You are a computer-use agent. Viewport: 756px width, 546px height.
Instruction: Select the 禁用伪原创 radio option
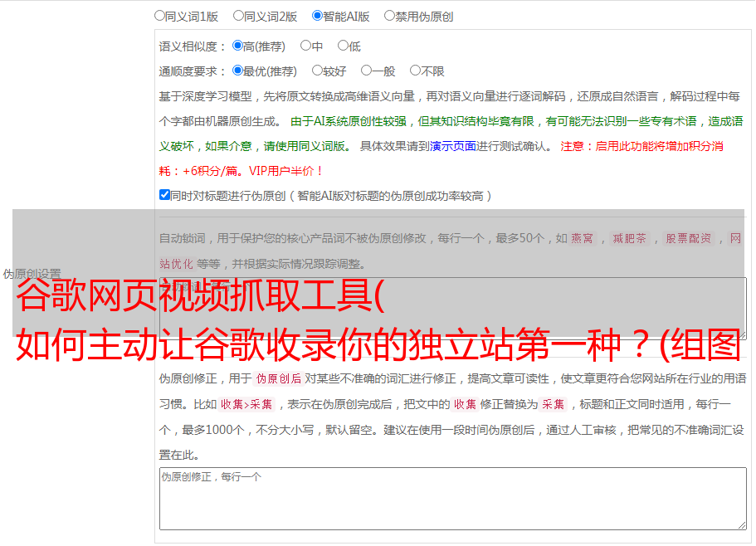pos(389,16)
